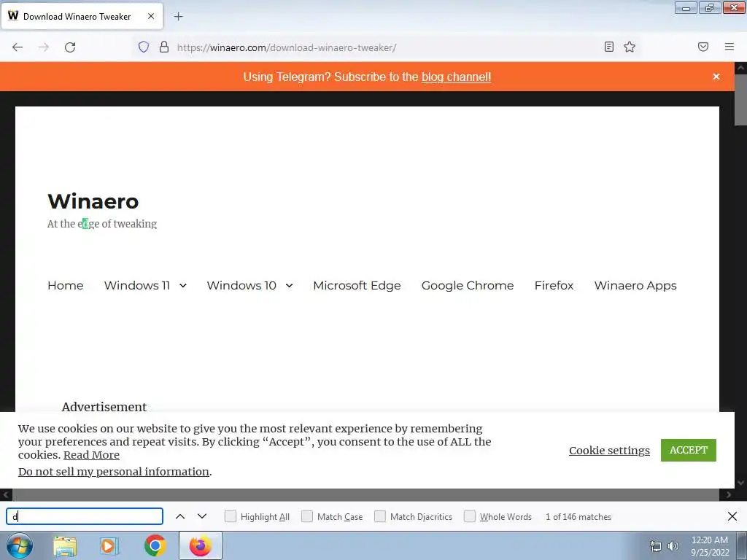
Task: Click the Show desktop strip
Action: [x=742, y=545]
